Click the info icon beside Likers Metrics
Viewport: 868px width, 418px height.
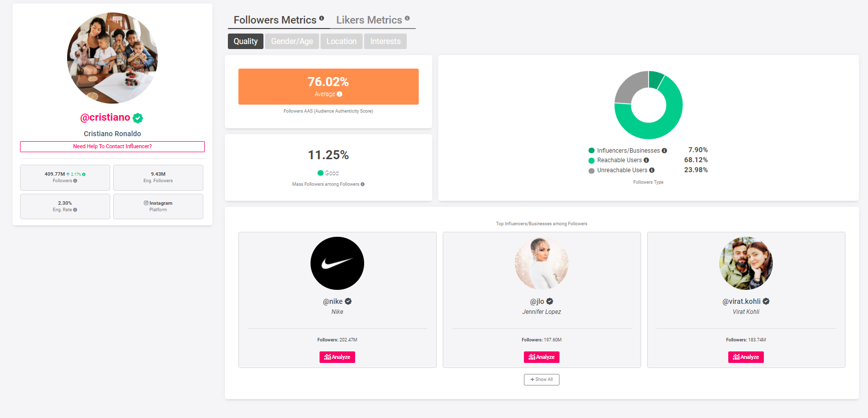[x=407, y=19]
